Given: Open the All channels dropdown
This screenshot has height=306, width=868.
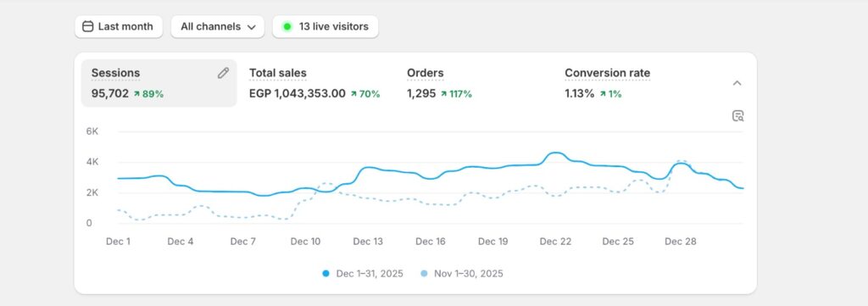Looking at the screenshot, I should (x=218, y=26).
